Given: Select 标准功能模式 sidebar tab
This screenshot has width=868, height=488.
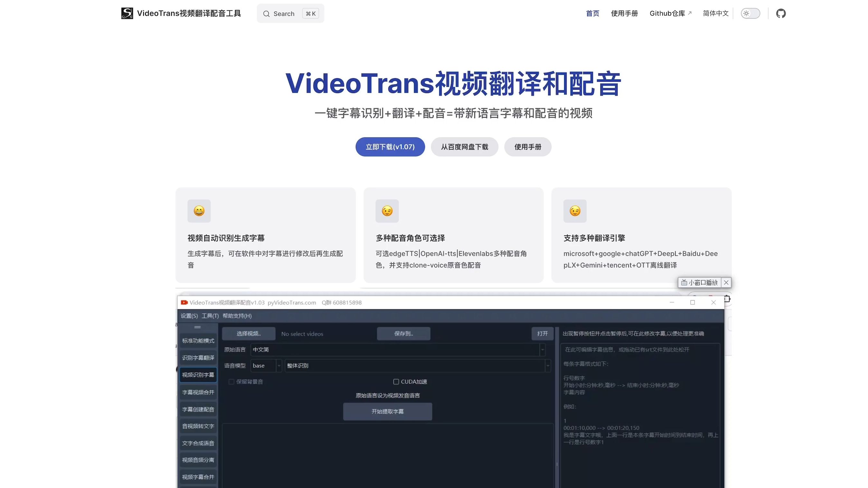Looking at the screenshot, I should tap(198, 341).
